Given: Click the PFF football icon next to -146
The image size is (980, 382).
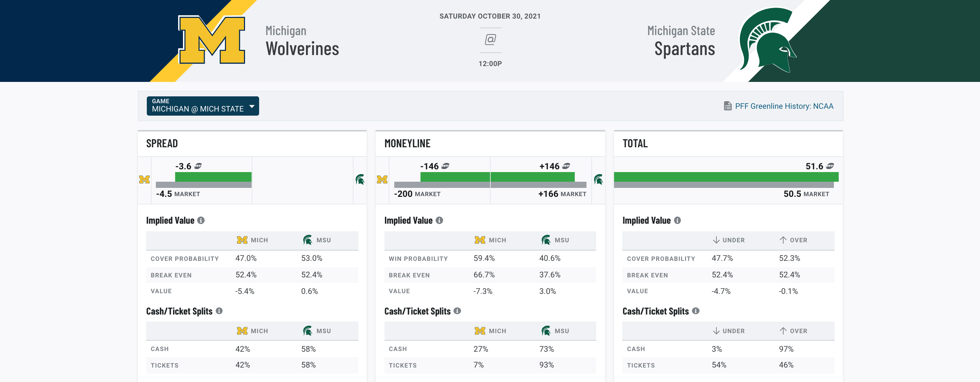Looking at the screenshot, I should coord(446,166).
